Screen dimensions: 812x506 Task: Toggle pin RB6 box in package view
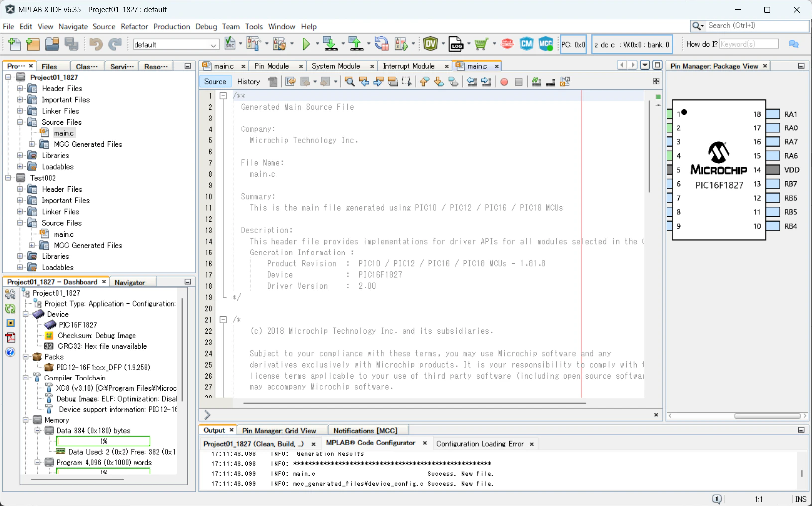point(773,198)
